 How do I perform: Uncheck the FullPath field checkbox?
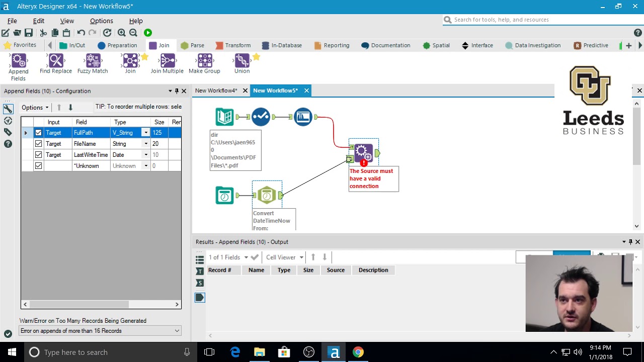[x=38, y=133]
